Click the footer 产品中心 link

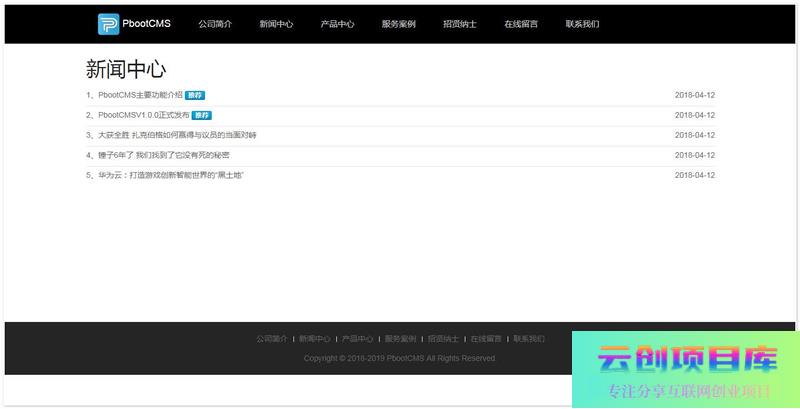coord(357,339)
